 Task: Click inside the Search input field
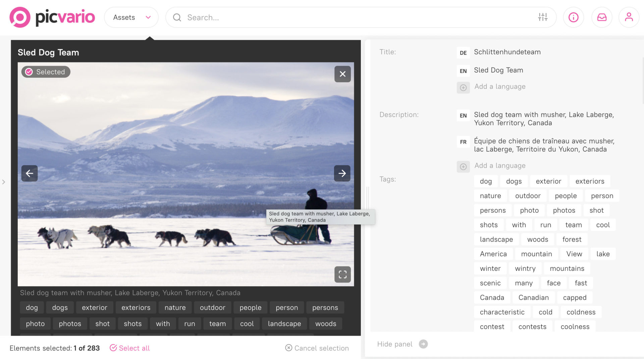(268, 17)
